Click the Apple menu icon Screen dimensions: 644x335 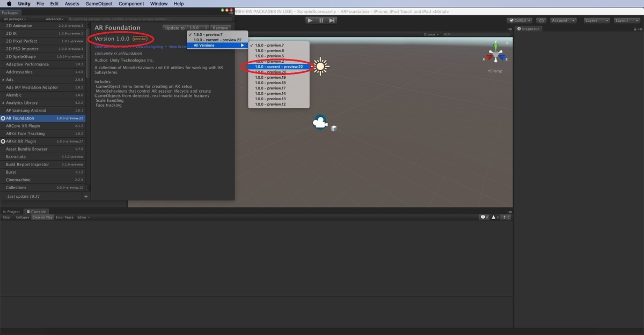[9, 4]
